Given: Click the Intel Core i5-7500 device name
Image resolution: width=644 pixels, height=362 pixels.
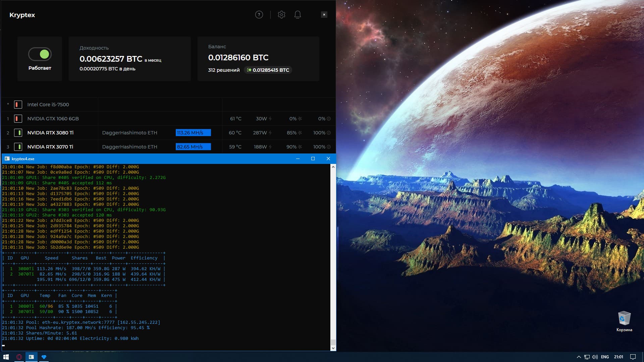Looking at the screenshot, I should click(48, 105).
